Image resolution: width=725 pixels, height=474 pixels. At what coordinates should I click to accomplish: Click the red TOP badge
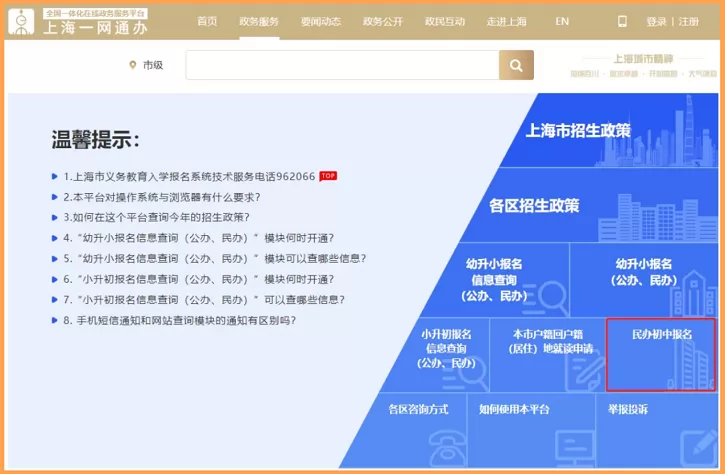pyautogui.click(x=328, y=176)
